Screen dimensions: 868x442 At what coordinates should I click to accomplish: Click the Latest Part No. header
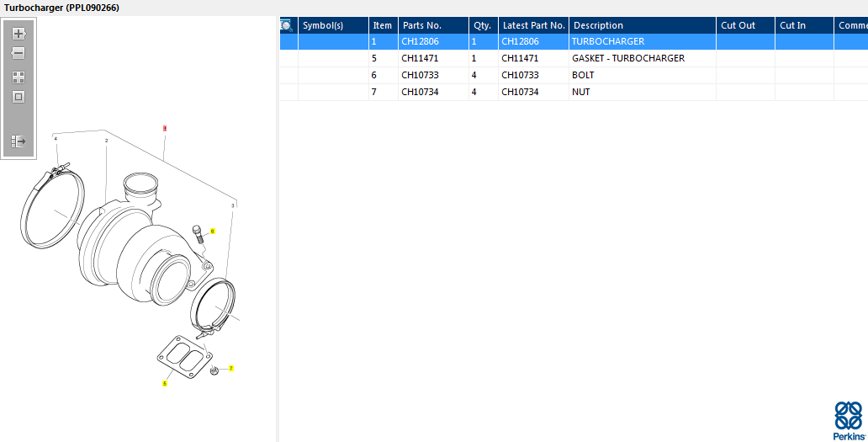(x=533, y=25)
